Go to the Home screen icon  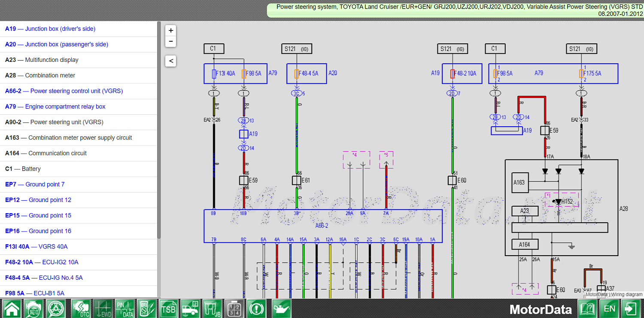point(12,309)
